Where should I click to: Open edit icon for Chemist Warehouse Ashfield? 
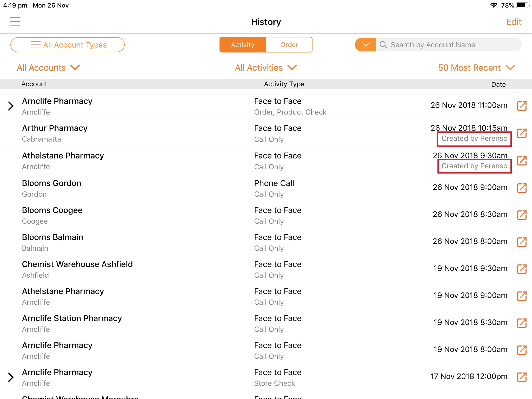coord(522,269)
